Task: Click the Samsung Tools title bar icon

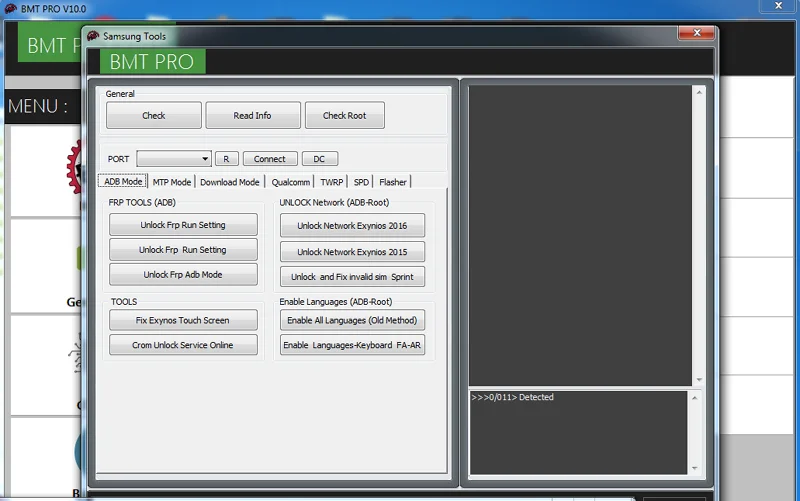Action: tap(93, 36)
